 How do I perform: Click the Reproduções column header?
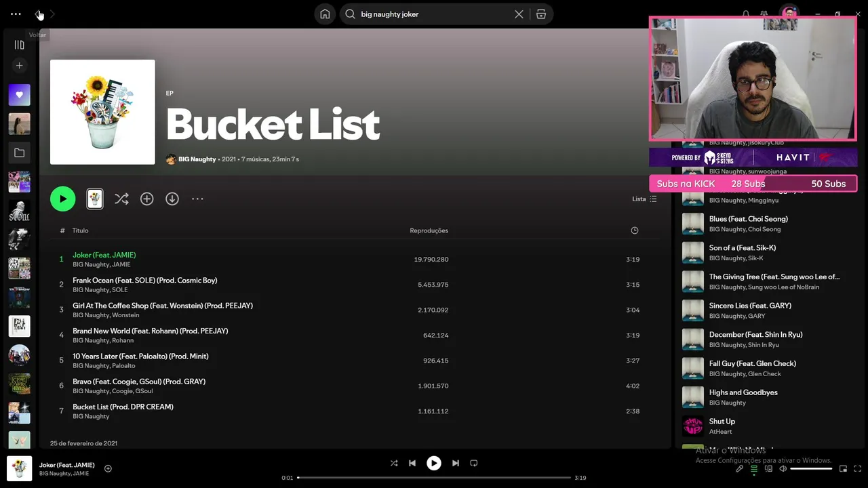pyautogui.click(x=429, y=230)
